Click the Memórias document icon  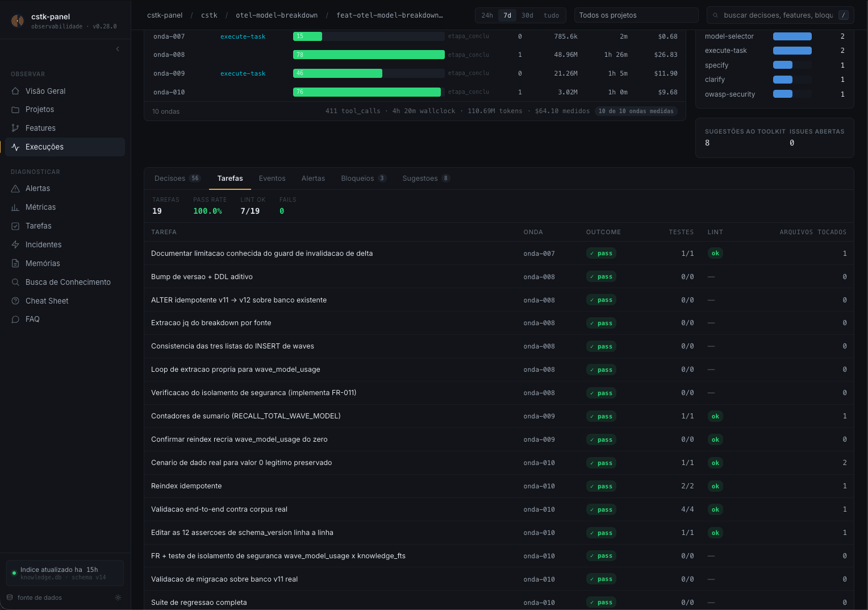[x=15, y=264]
